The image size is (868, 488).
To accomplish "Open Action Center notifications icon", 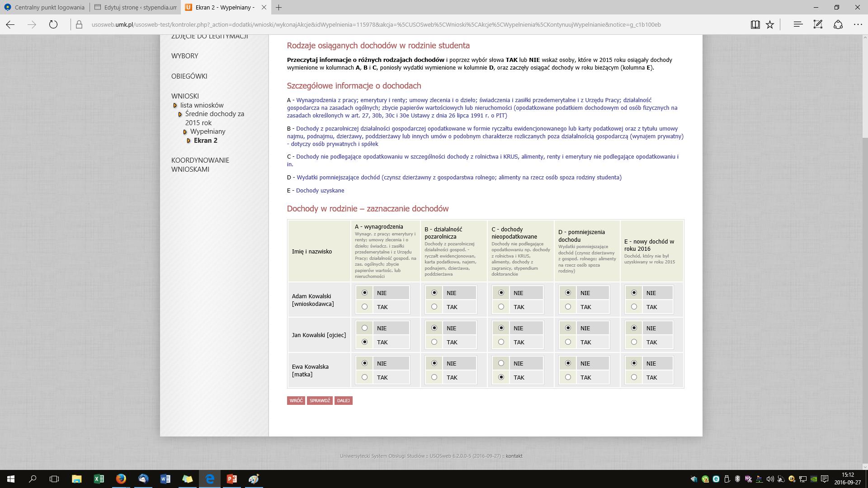I will pyautogui.click(x=824, y=479).
